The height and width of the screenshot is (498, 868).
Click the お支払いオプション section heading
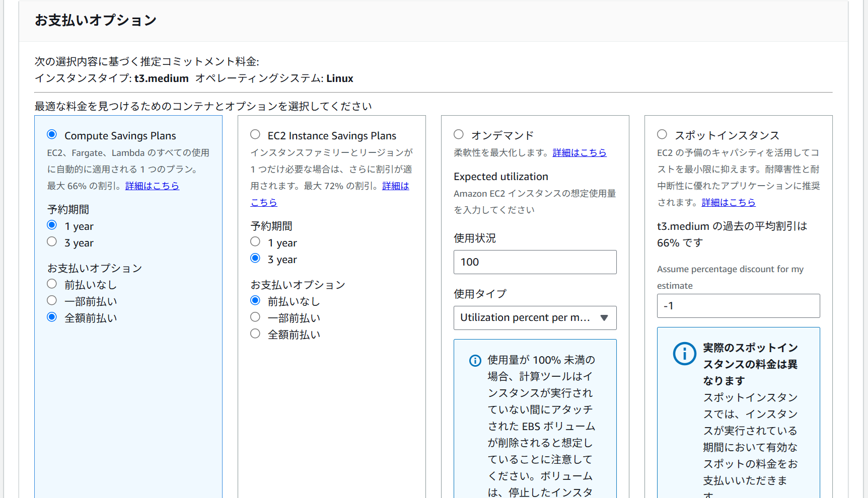click(96, 20)
